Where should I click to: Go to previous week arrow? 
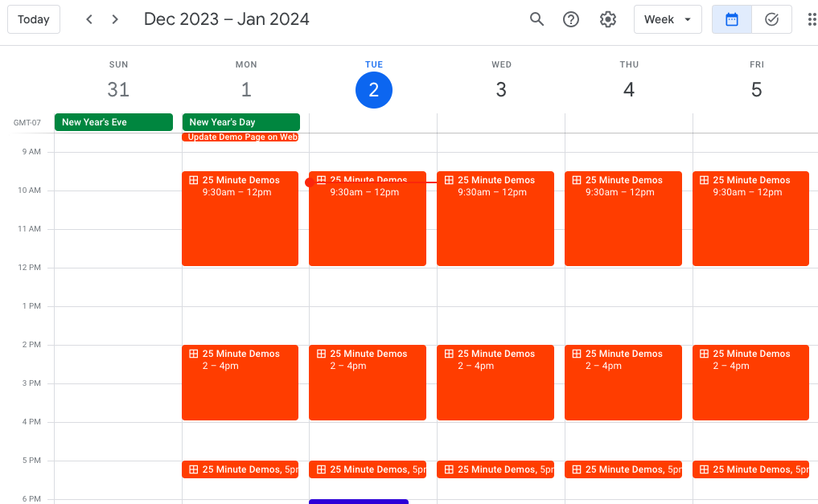tap(89, 19)
